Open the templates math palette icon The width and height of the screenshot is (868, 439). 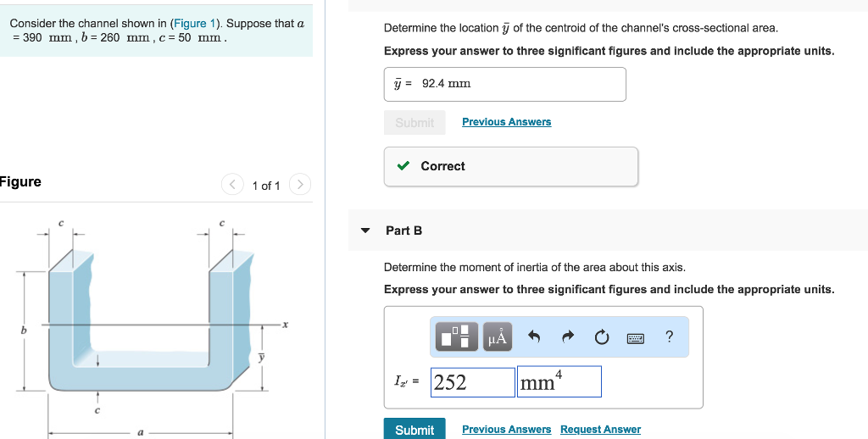[457, 336]
